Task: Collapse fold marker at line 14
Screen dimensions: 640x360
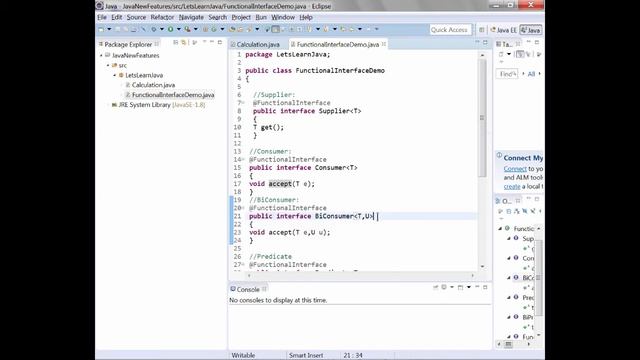Action: pyautogui.click(x=243, y=160)
